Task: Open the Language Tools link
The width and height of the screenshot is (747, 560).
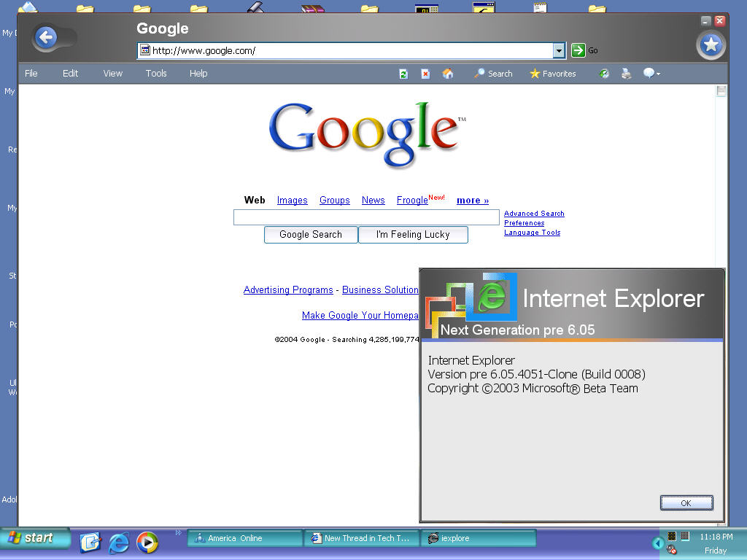Action: click(x=532, y=233)
